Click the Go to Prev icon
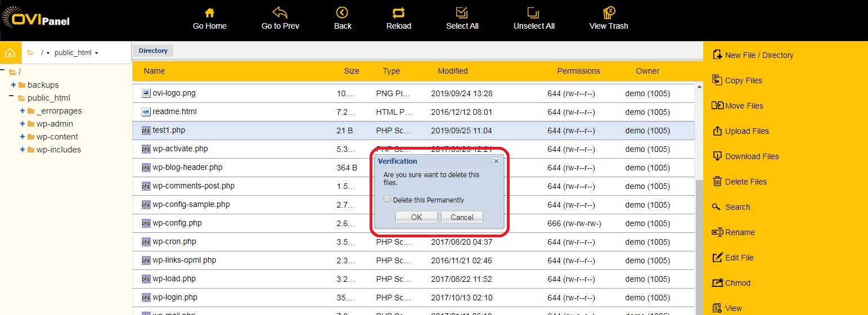 (x=280, y=12)
